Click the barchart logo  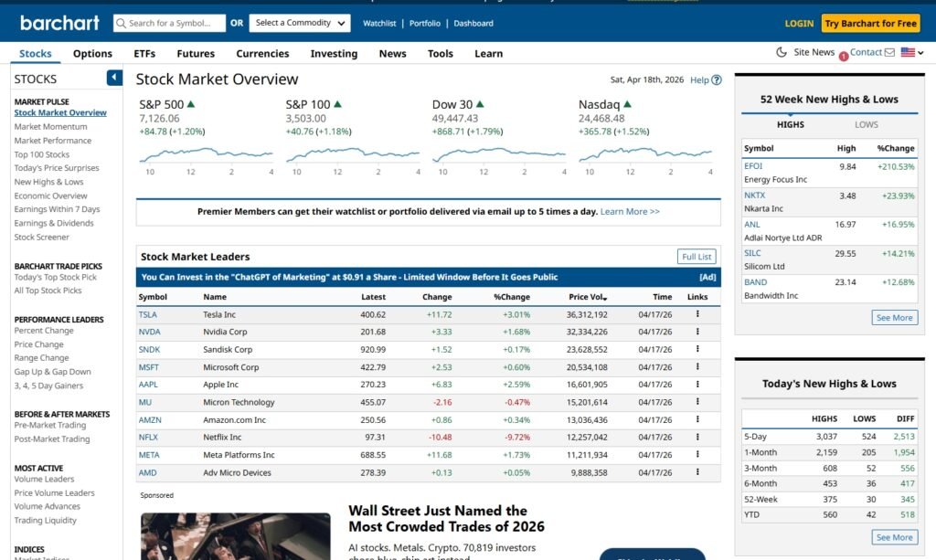59,23
